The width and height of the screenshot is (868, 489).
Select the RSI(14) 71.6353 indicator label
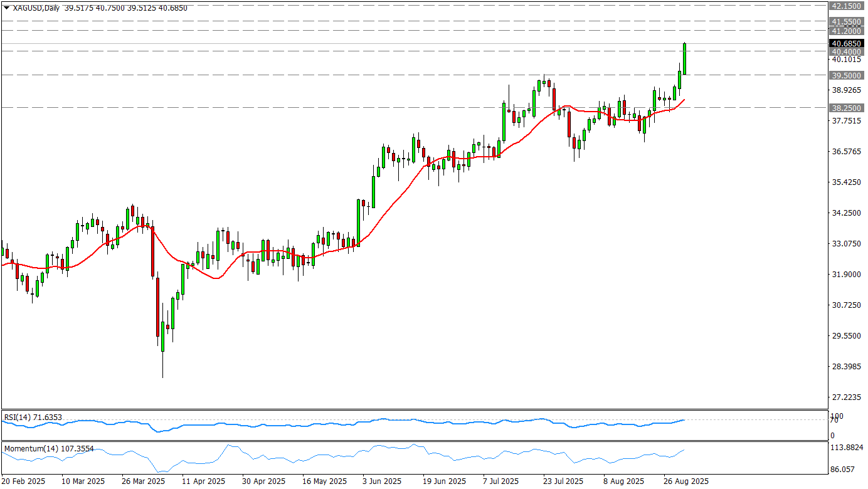click(x=33, y=417)
